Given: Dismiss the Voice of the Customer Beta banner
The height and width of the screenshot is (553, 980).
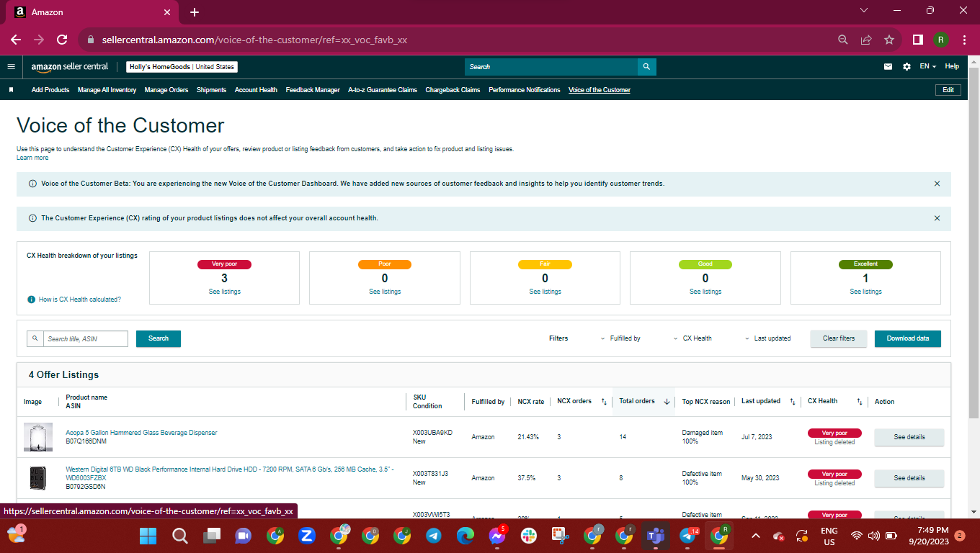Looking at the screenshot, I should pos(937,184).
